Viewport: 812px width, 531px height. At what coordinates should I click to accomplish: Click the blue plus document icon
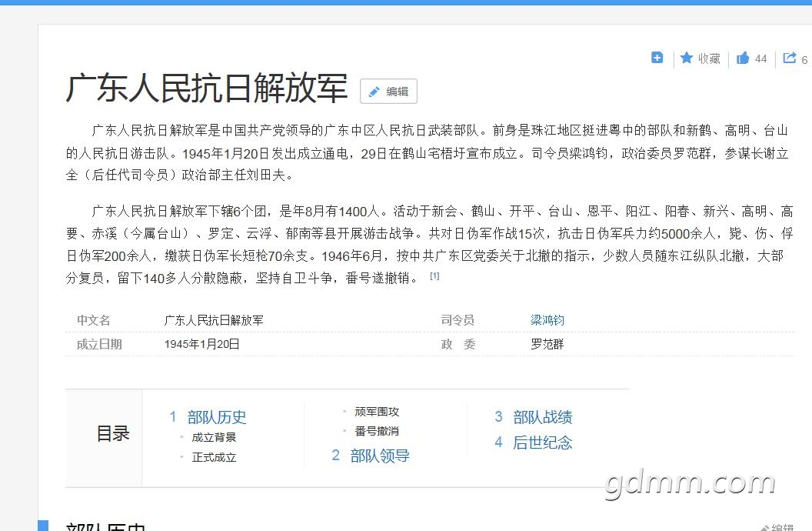click(657, 58)
